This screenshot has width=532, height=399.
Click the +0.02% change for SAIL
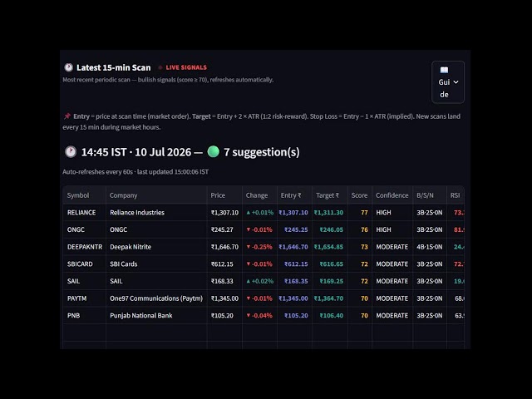tap(260, 281)
